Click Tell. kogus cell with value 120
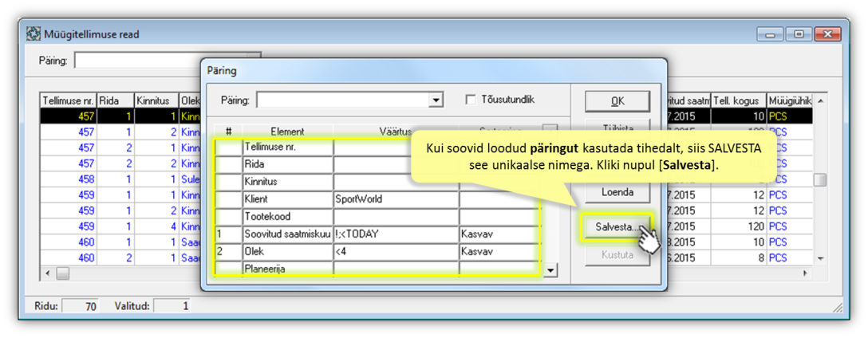The width and height of the screenshot is (868, 338). [739, 226]
